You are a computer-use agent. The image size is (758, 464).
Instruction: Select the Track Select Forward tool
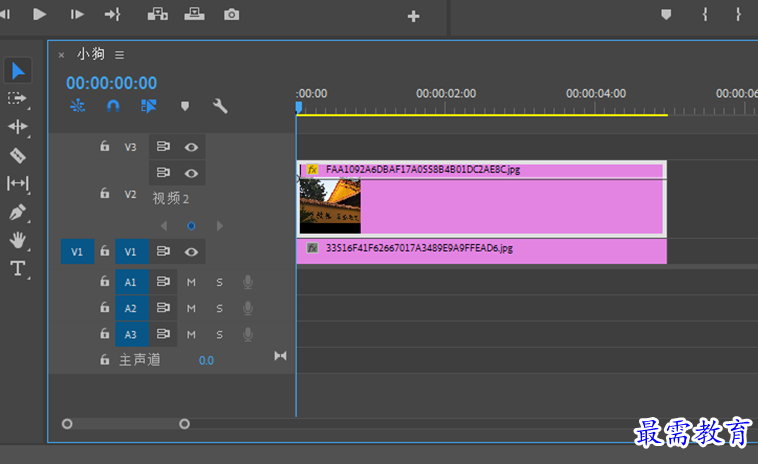tap(17, 99)
